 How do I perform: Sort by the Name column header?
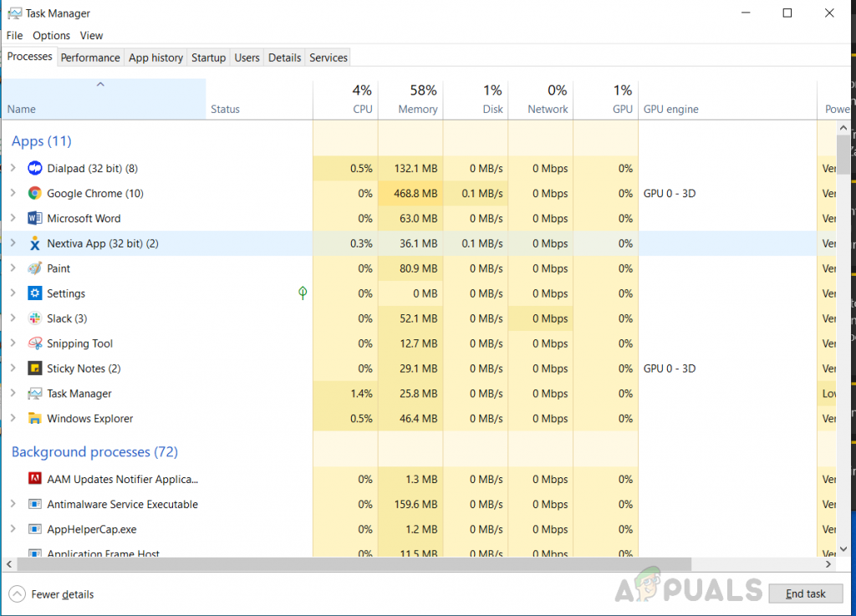[104, 99]
